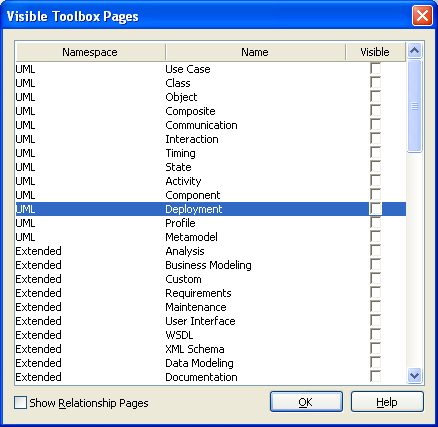The height and width of the screenshot is (427, 438).
Task: Select the Data Modeling row
Action: click(x=211, y=363)
